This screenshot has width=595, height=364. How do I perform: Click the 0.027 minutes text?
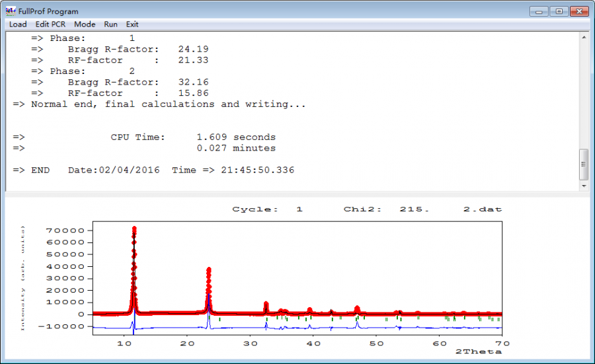236,148
